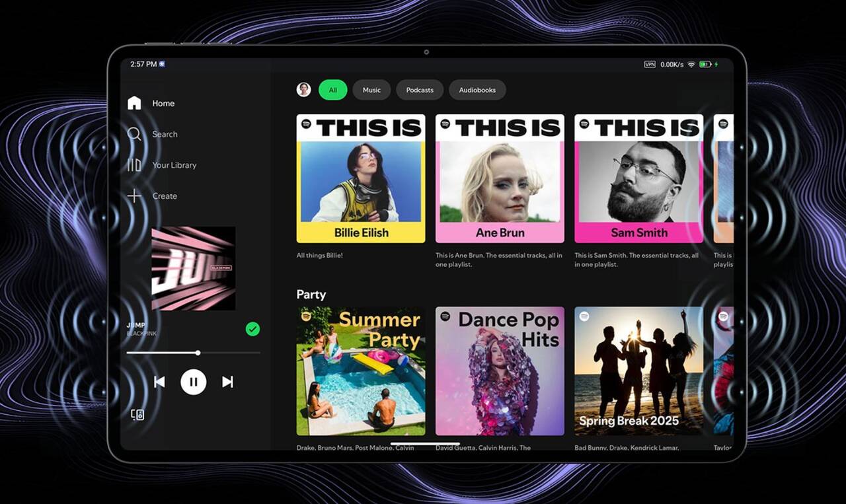The image size is (846, 504).
Task: Open the This Is Sam Smith playlist
Action: pyautogui.click(x=638, y=178)
